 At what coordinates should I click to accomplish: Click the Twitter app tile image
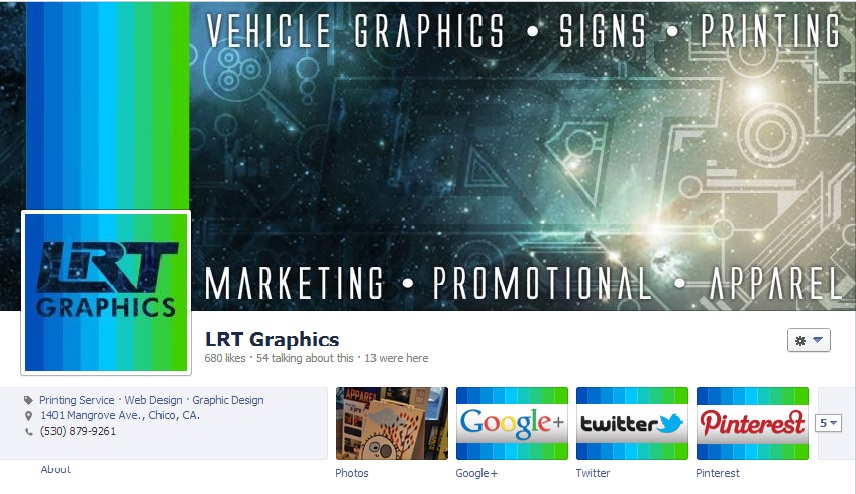(632, 424)
